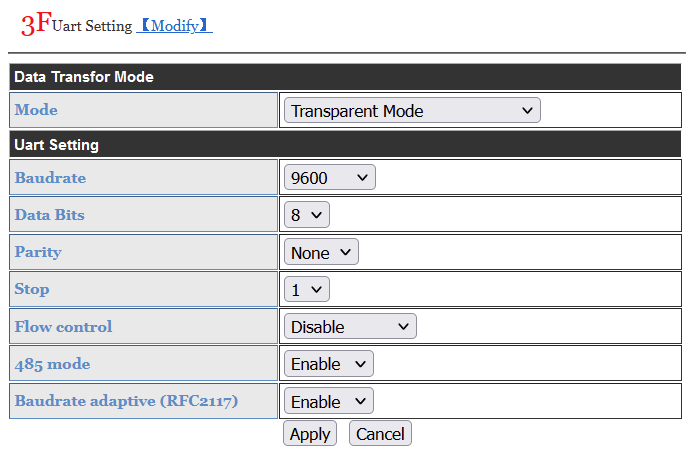The height and width of the screenshot is (449, 689).
Task: Click the Baudrate row label
Action: pos(50,178)
